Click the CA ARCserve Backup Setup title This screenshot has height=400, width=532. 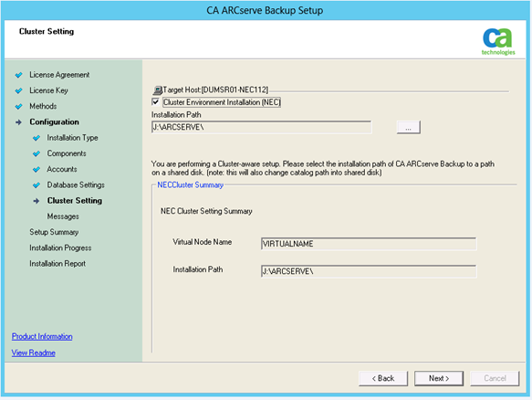tap(265, 11)
